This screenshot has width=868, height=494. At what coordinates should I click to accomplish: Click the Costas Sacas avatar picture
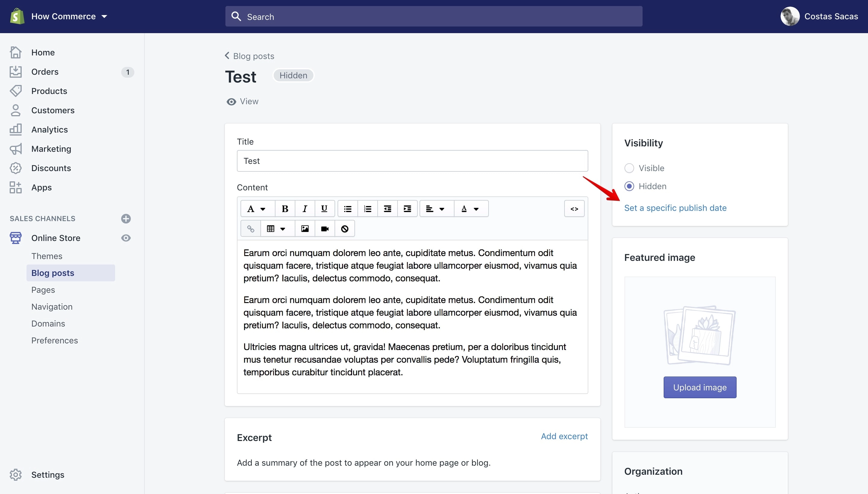[790, 16]
